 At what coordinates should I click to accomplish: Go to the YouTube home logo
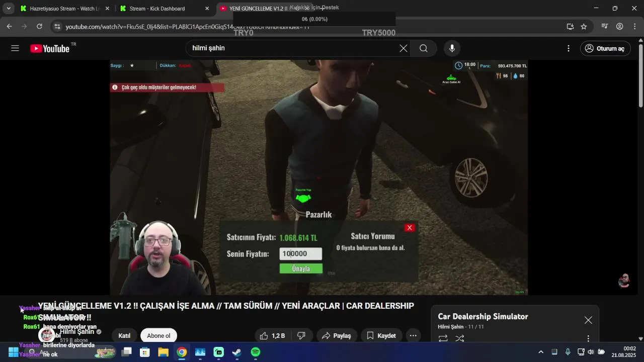pos(50,48)
